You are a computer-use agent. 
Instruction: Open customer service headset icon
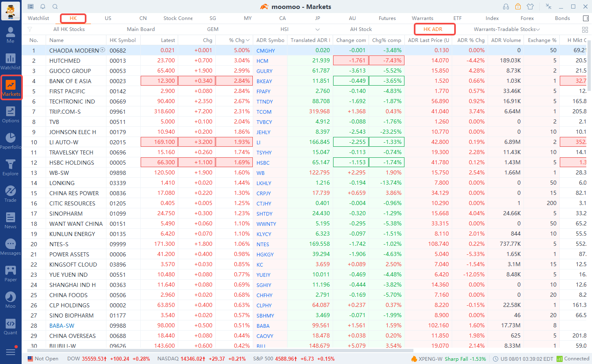(506, 7)
